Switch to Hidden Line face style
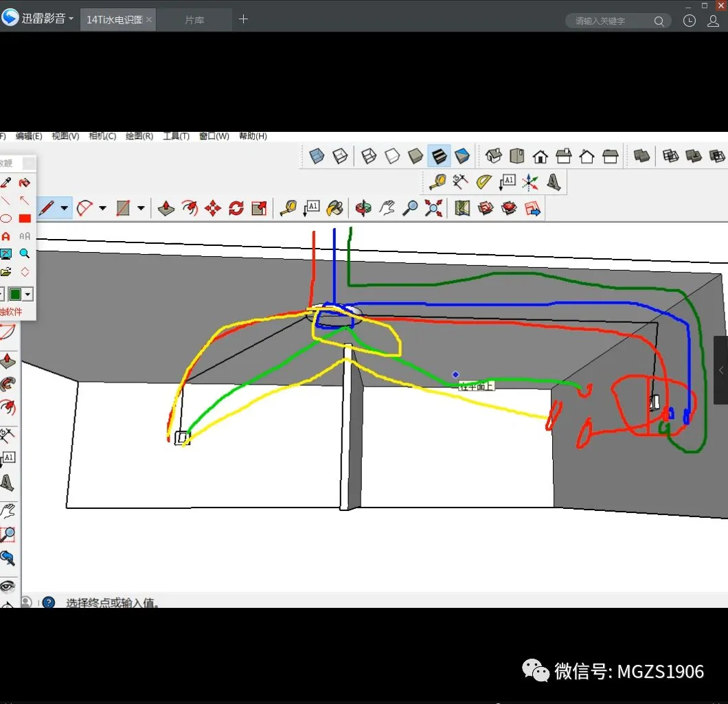This screenshot has width=728, height=704. pos(392,156)
